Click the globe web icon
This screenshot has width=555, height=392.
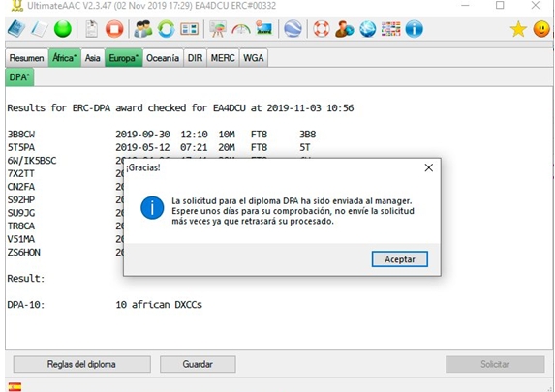368,29
